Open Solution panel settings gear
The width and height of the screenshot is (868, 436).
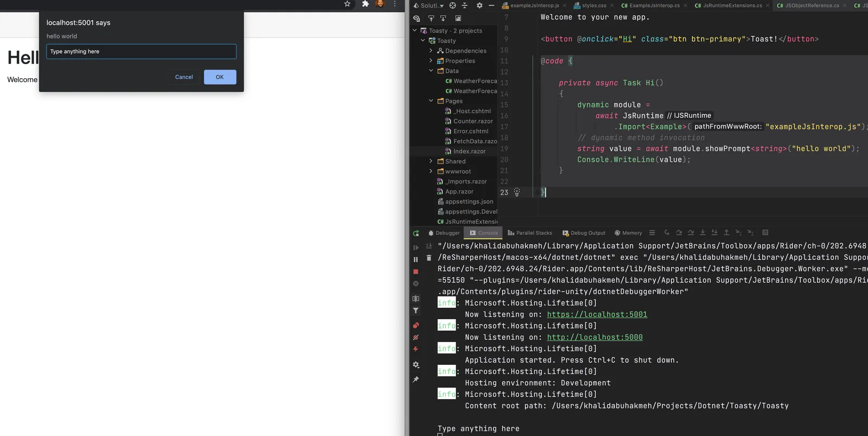pos(480,5)
